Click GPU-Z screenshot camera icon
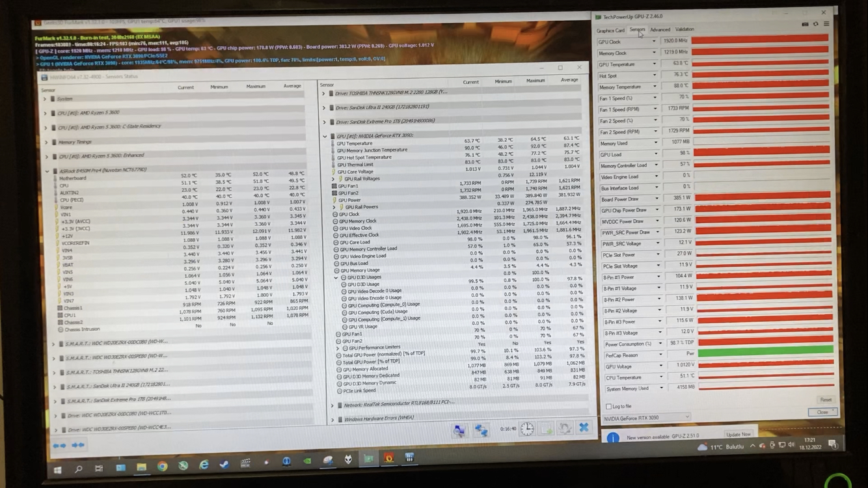The height and width of the screenshot is (488, 868). [x=805, y=24]
